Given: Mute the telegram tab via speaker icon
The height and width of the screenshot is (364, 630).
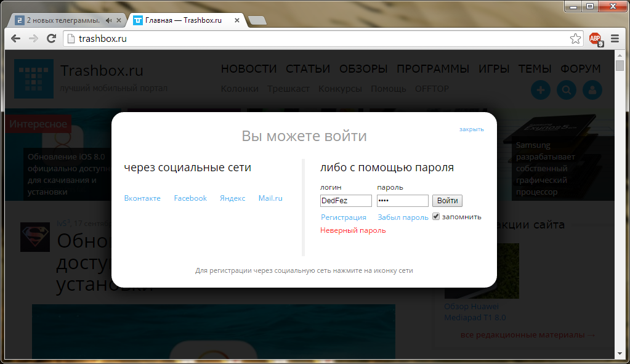Looking at the screenshot, I should click(109, 20).
